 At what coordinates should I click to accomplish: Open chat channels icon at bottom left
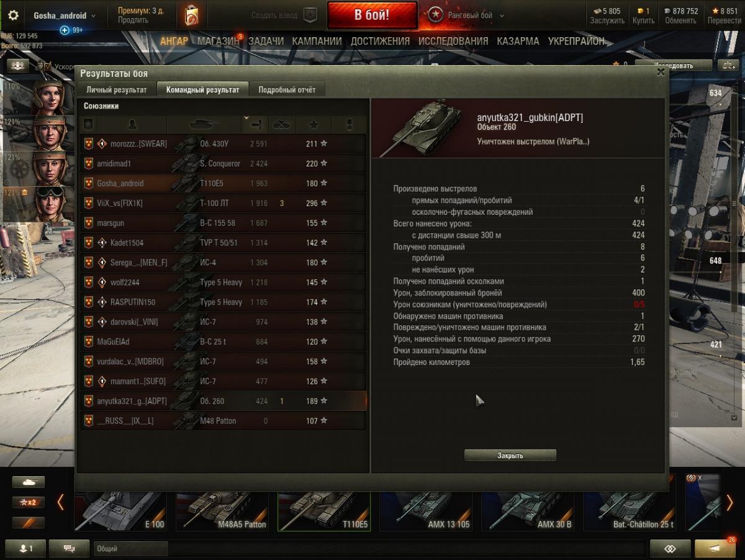tap(69, 548)
